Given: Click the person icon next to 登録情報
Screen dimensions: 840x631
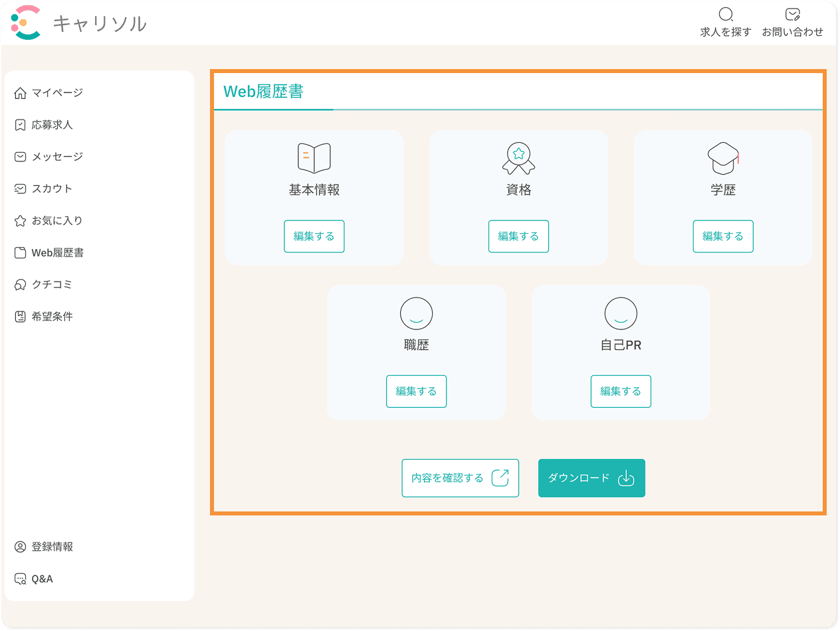Looking at the screenshot, I should tap(20, 547).
